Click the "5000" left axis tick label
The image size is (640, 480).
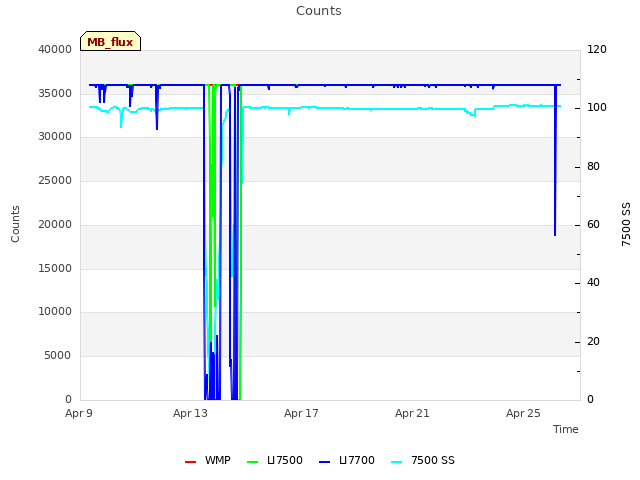click(x=58, y=356)
